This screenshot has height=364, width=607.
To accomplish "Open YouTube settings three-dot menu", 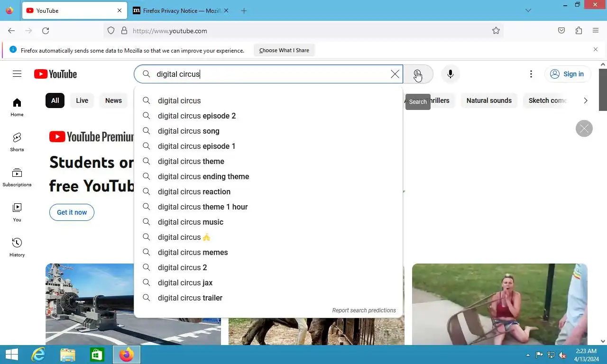I will [x=531, y=74].
